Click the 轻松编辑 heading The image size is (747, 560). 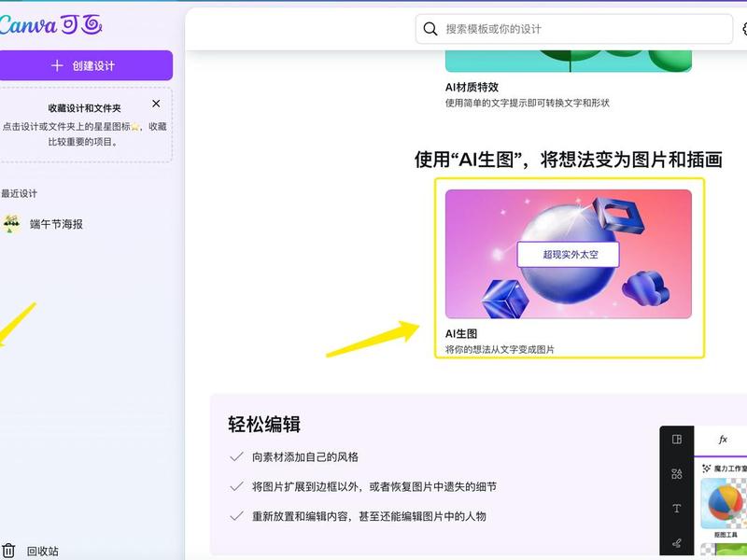[x=264, y=425]
